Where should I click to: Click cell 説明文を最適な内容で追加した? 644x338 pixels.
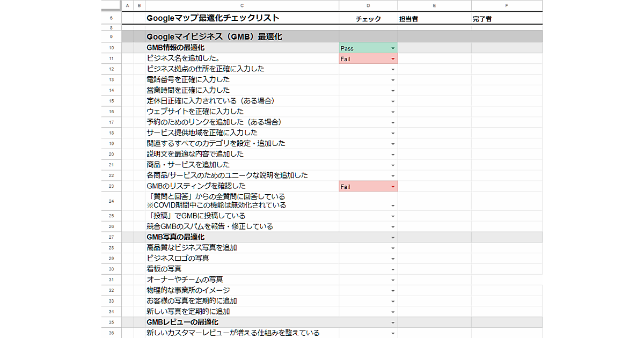242,154
